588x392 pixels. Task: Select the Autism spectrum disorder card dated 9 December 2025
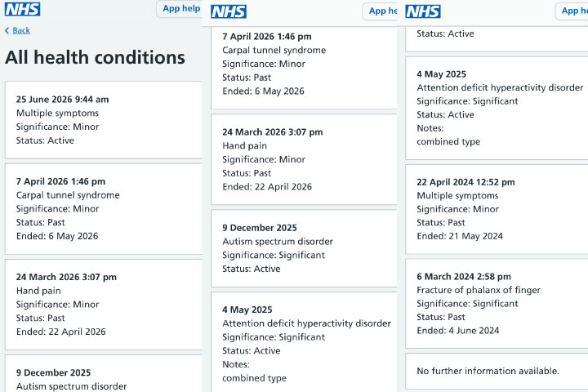304,248
